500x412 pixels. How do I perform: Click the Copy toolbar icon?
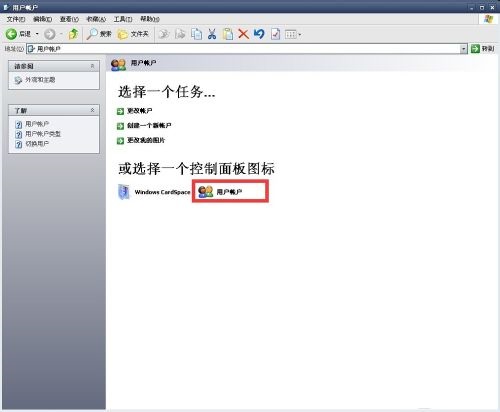[196, 34]
